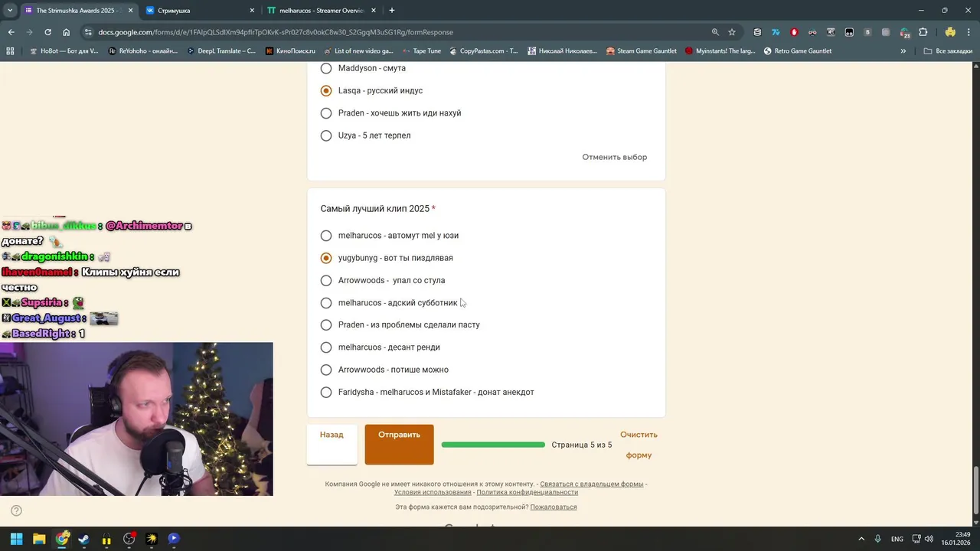Click the form help question-mark icon

[16, 510]
